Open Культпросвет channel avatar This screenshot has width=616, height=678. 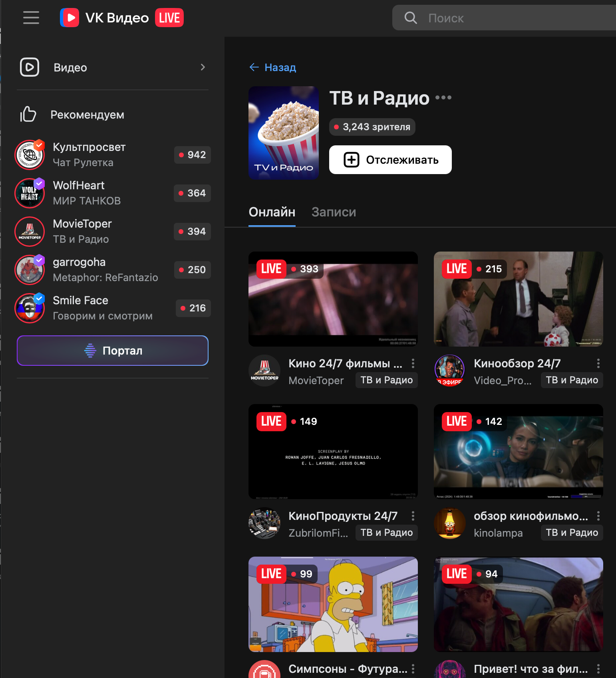[30, 155]
